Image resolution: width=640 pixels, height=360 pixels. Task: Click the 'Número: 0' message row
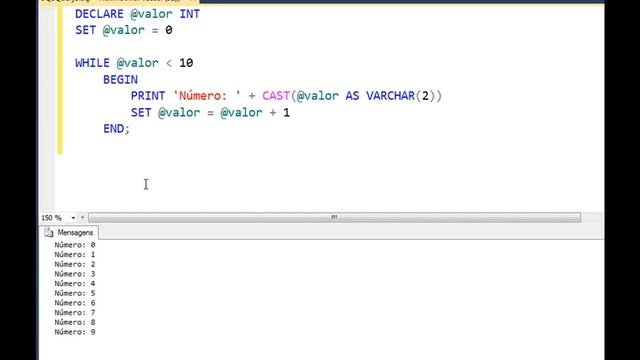click(75, 245)
